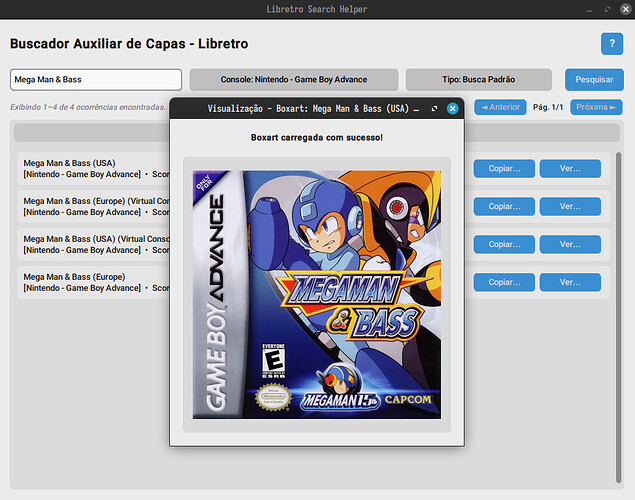Click the Pesquisar button

click(594, 80)
